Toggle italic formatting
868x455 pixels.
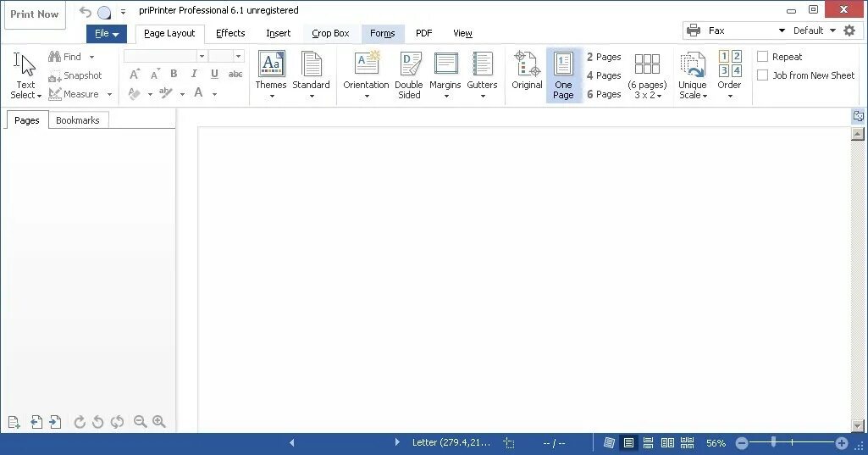coord(194,74)
